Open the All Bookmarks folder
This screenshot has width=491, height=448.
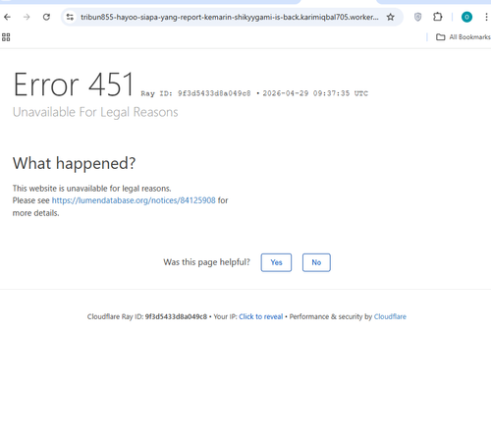(464, 37)
